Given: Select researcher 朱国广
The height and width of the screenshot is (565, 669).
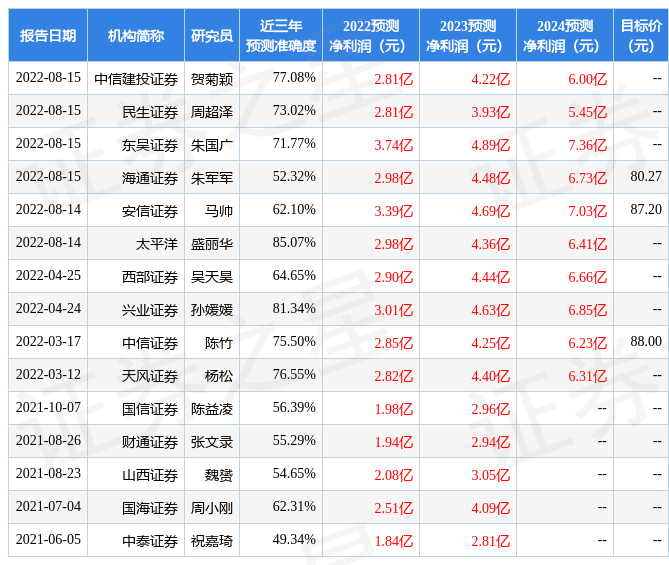Looking at the screenshot, I should pyautogui.click(x=212, y=145).
